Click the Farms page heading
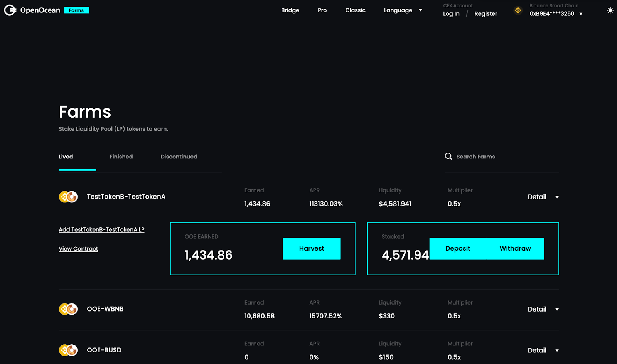This screenshot has height=364, width=617. click(85, 112)
